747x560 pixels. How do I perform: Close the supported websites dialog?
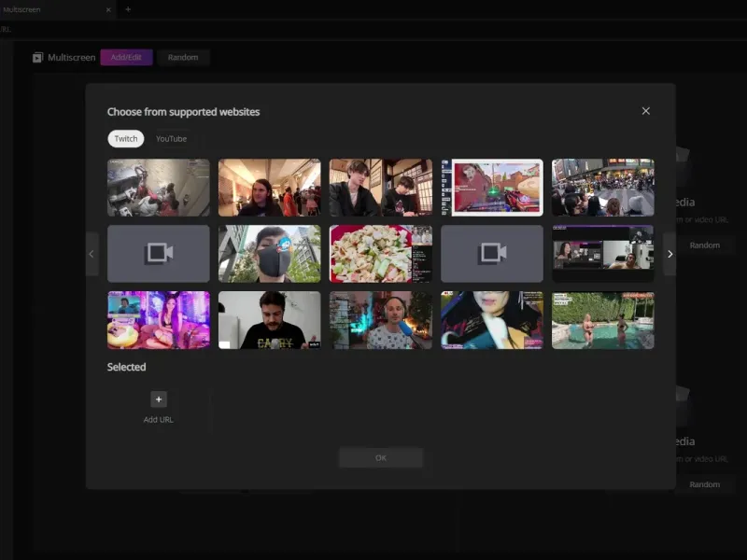pos(645,111)
